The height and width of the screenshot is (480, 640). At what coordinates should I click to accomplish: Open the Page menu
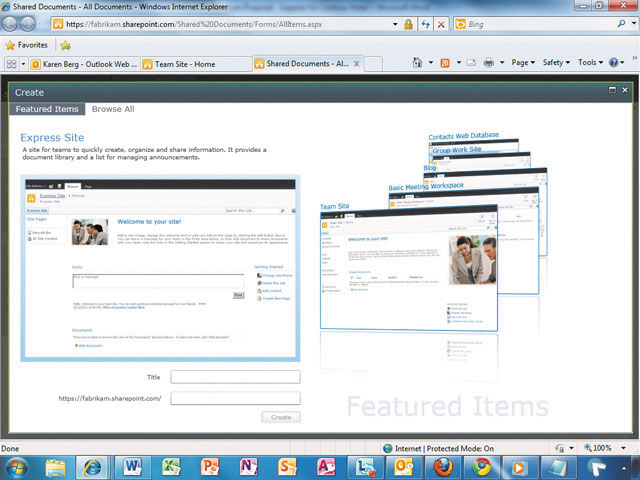523,62
